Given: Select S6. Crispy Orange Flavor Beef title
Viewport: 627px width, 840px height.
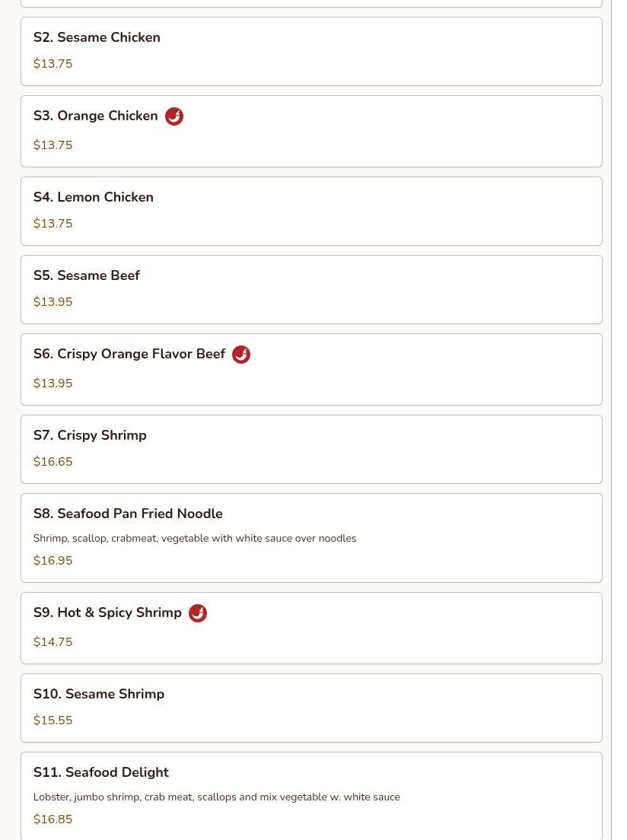Looking at the screenshot, I should [x=129, y=354].
